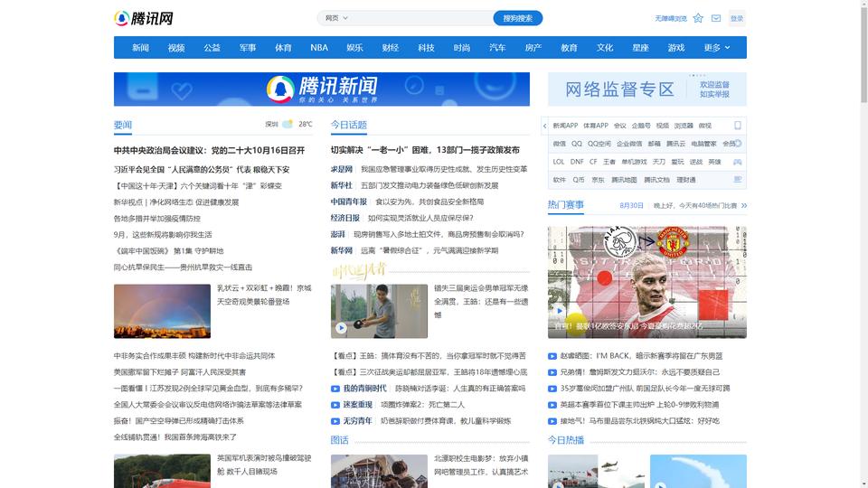Open QQ空间 in services panel
868x488 pixels.
pos(599,144)
